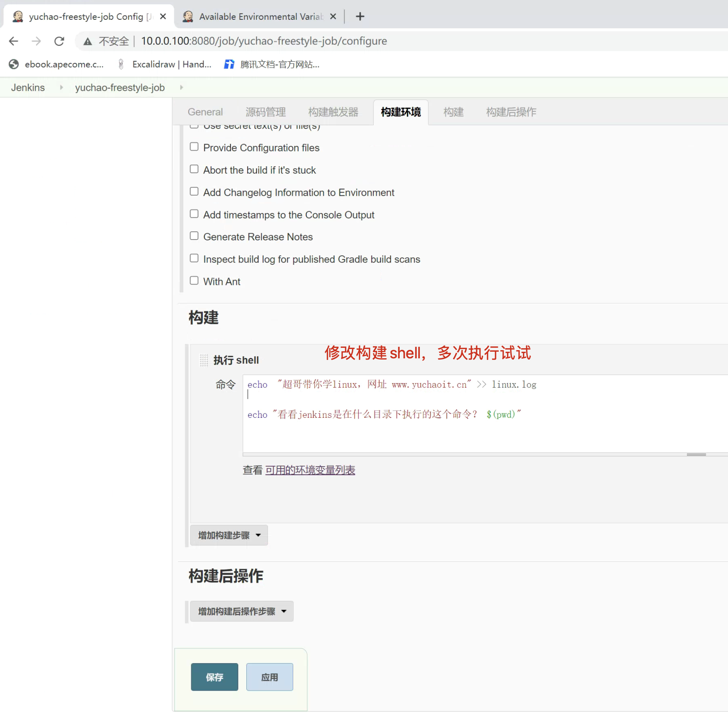Click the browser back arrow
Viewport: 728px width, 726px height.
click(x=14, y=41)
